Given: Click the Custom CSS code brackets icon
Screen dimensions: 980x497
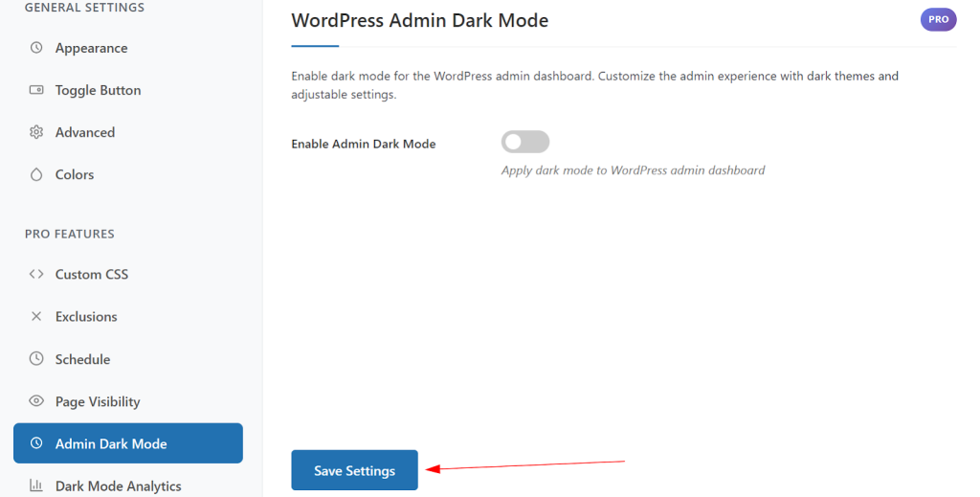Looking at the screenshot, I should click(x=36, y=274).
